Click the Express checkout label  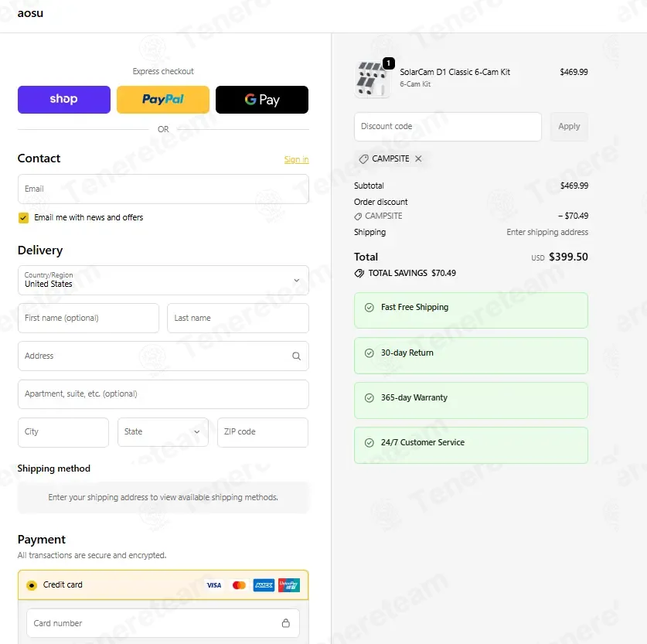163,71
